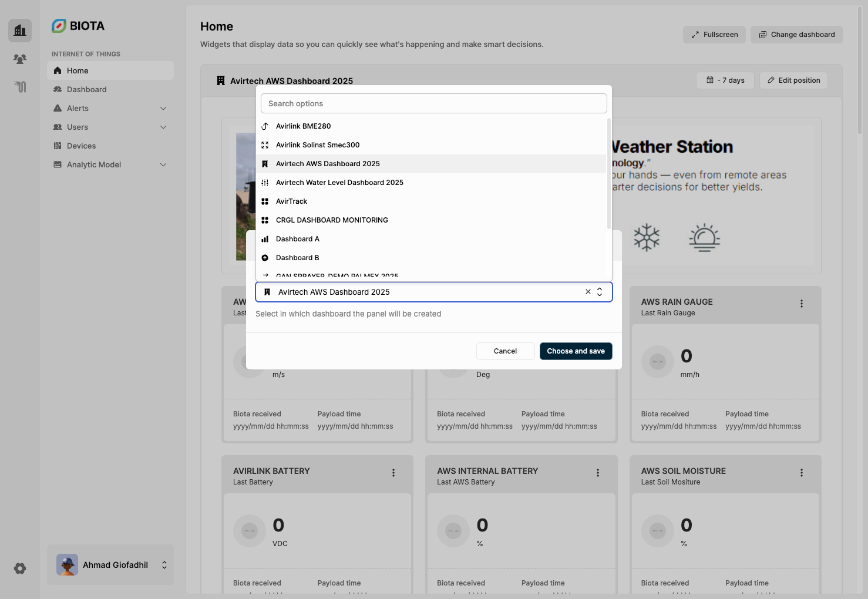The height and width of the screenshot is (599, 868).
Task: Expand the Alerts sidebar submenu
Action: [163, 109]
